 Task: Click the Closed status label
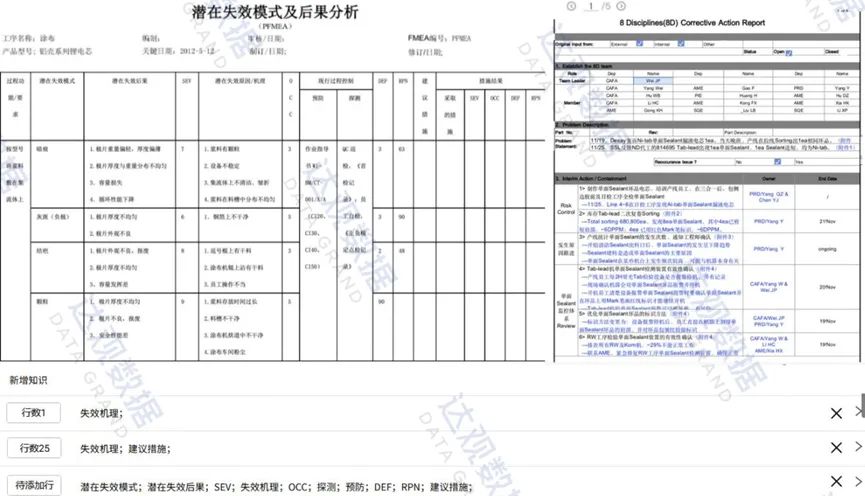(832, 52)
